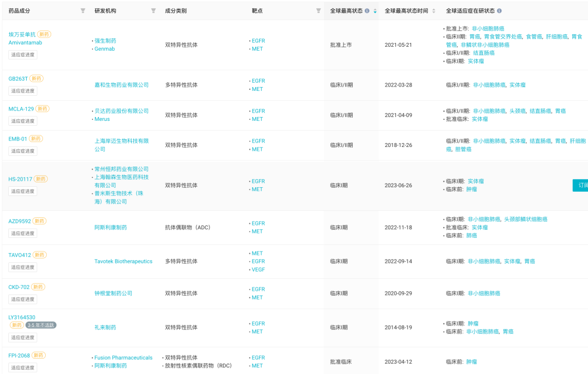Click the VEGF target in TAVO412 row
The image size is (588, 374).
tap(259, 269)
